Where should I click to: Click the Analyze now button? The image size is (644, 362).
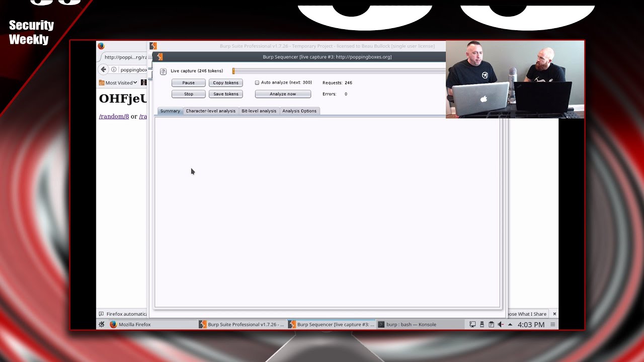click(283, 94)
